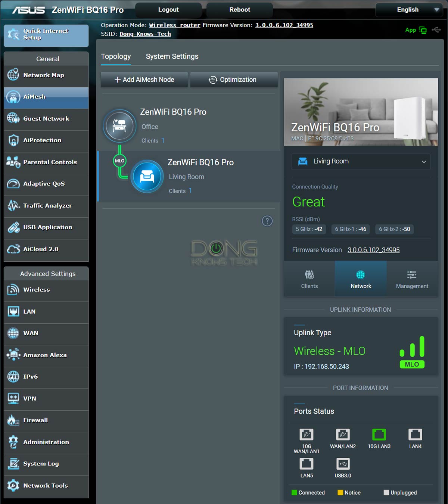Image resolution: width=448 pixels, height=504 pixels.
Task: Click the Adaptive QoS gauge icon
Action: [13, 184]
